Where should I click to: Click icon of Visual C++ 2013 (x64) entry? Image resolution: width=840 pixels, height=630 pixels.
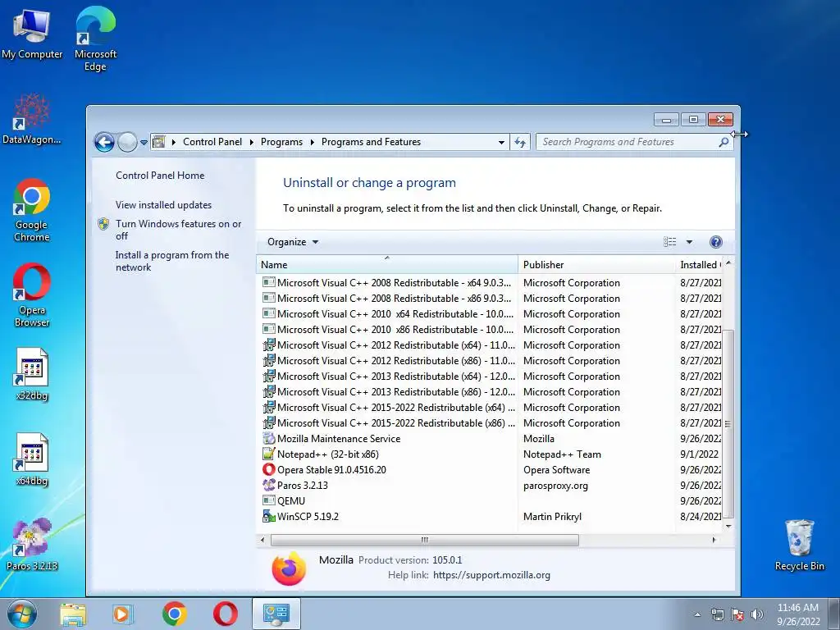pos(269,376)
